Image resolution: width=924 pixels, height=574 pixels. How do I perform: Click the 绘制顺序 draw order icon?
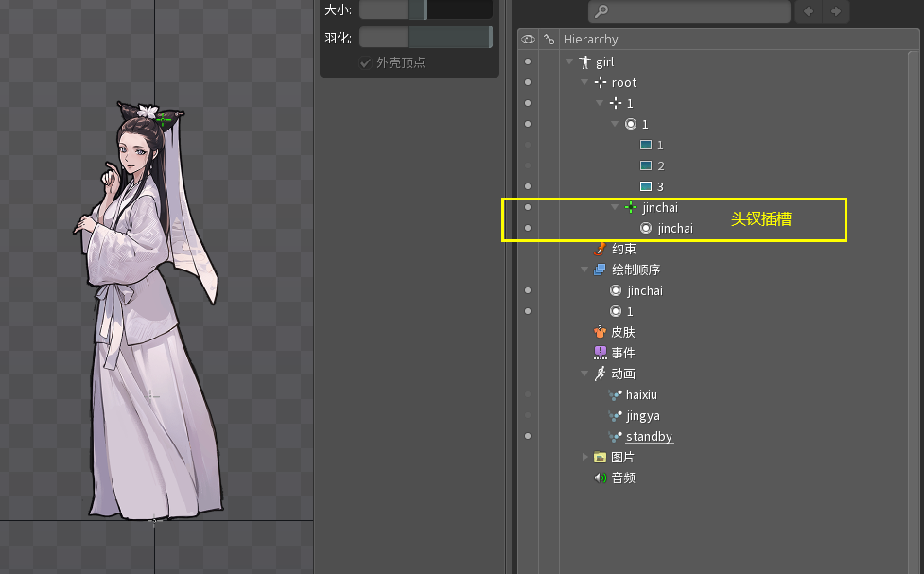(599, 270)
